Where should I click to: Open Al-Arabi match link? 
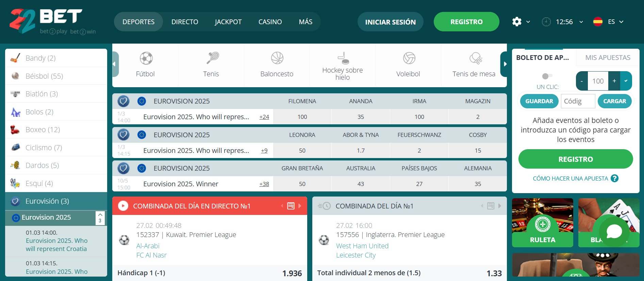tap(148, 246)
